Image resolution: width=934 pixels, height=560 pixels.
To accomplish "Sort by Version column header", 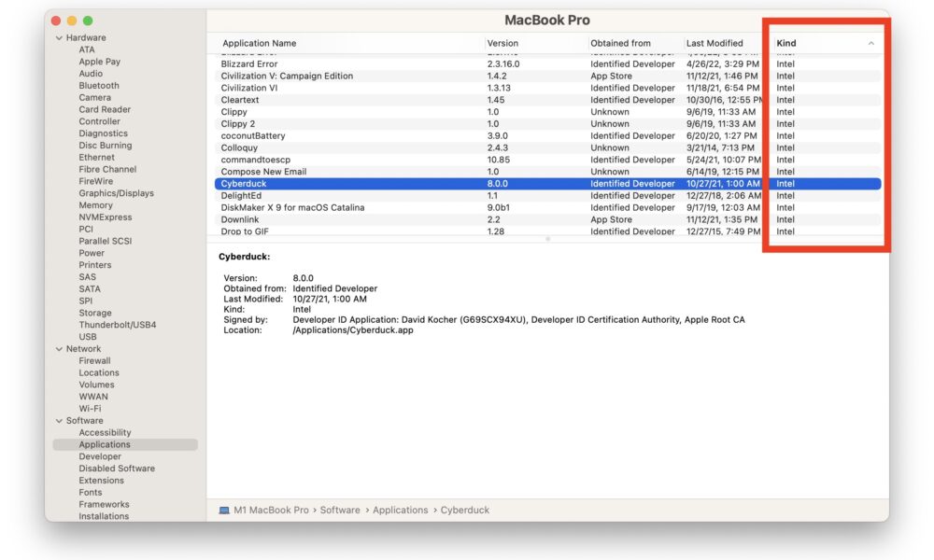I will [502, 44].
